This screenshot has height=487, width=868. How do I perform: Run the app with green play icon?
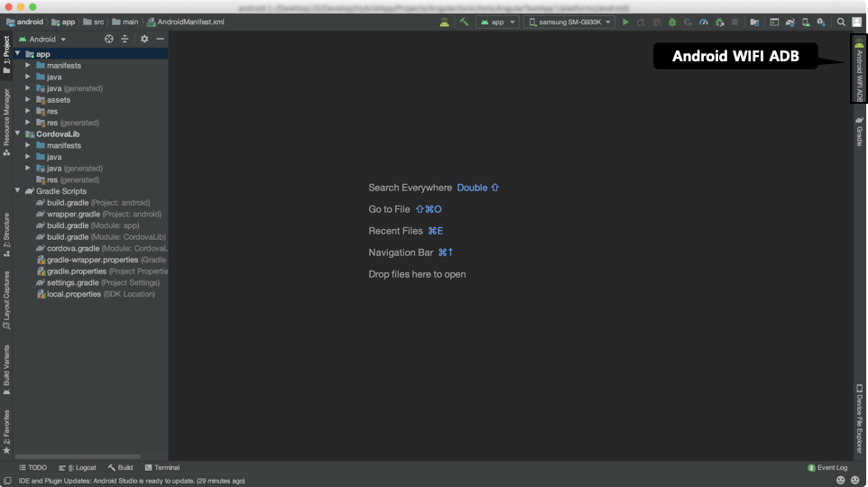tap(625, 23)
